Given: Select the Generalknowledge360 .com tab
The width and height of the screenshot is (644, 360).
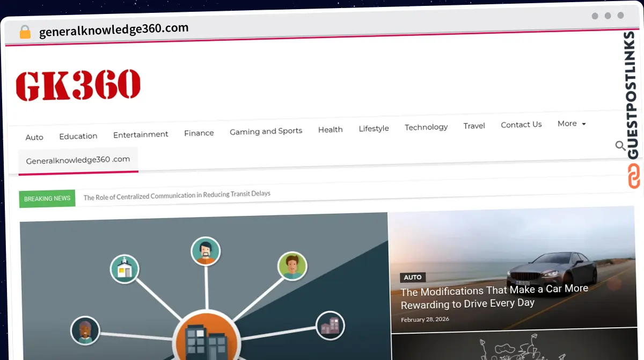Looking at the screenshot, I should [x=78, y=160].
